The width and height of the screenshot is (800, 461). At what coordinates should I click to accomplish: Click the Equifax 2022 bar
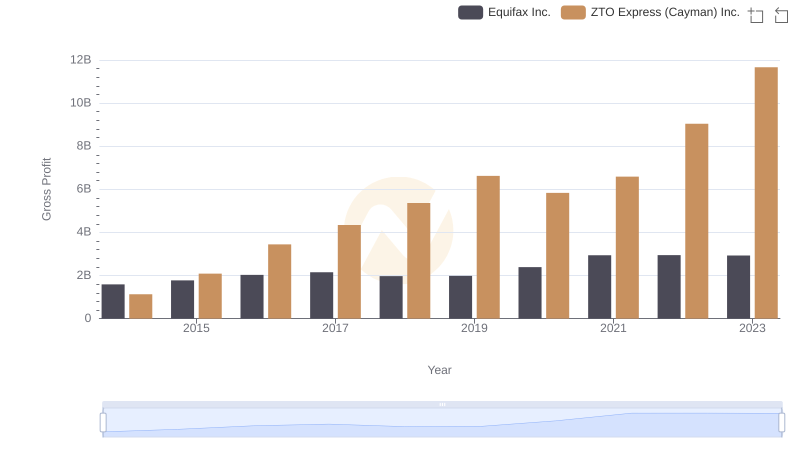[x=669, y=287]
